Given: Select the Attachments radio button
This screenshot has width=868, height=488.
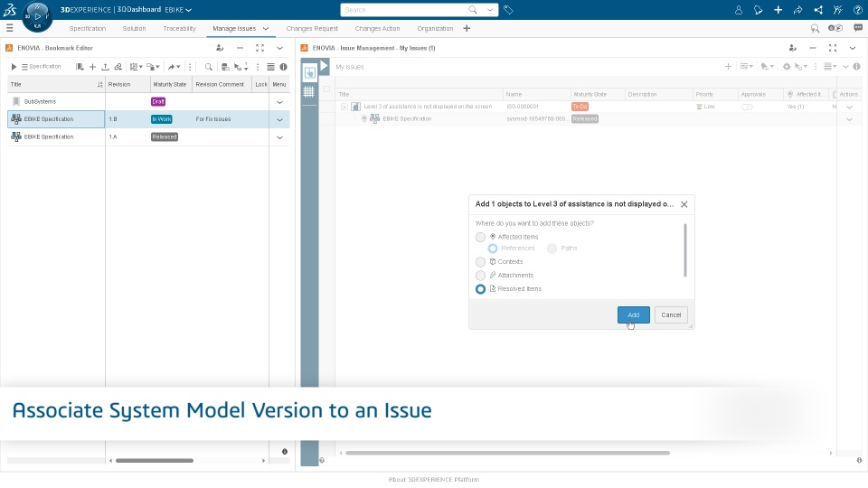Looking at the screenshot, I should pyautogui.click(x=480, y=276).
